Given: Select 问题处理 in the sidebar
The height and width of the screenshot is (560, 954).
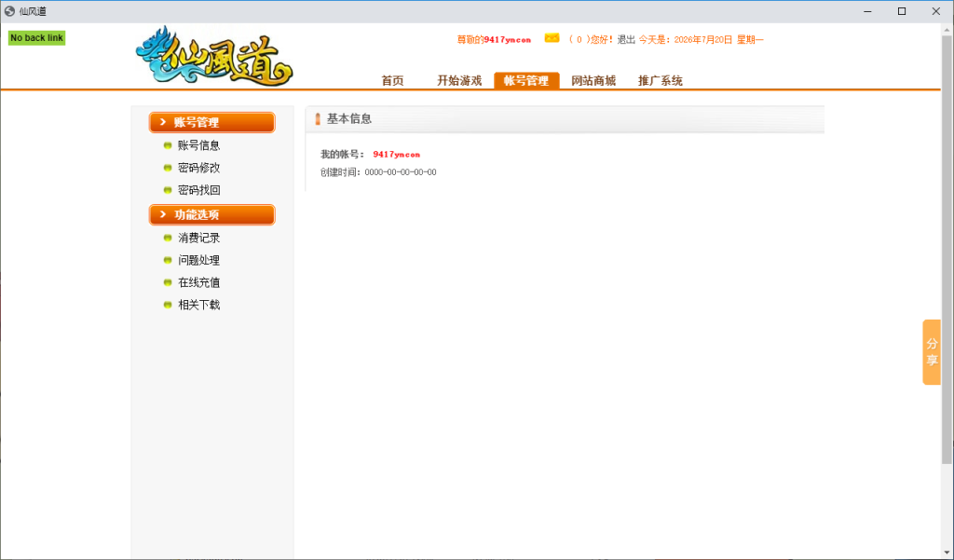Looking at the screenshot, I should coord(199,260).
